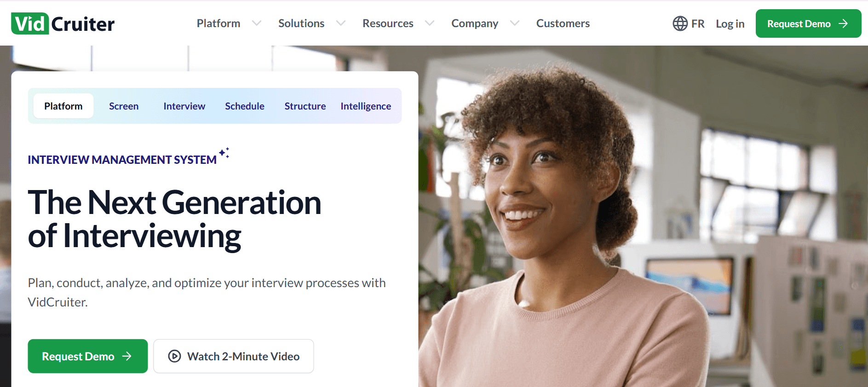868x387 pixels.
Task: Click the globe language icon
Action: tap(680, 23)
